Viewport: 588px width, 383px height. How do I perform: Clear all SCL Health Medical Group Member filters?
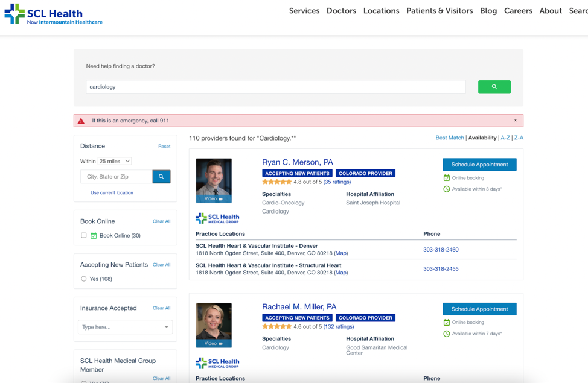tap(162, 378)
